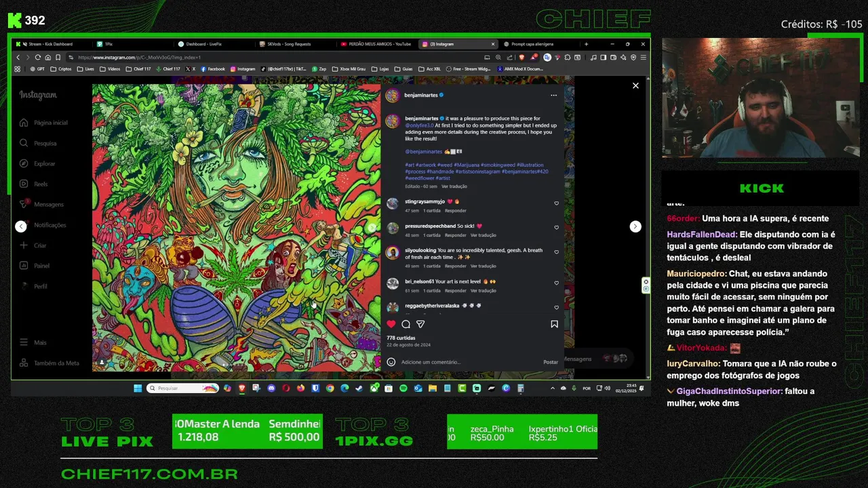Open GPT bookmark
868x488 pixels.
[37, 69]
